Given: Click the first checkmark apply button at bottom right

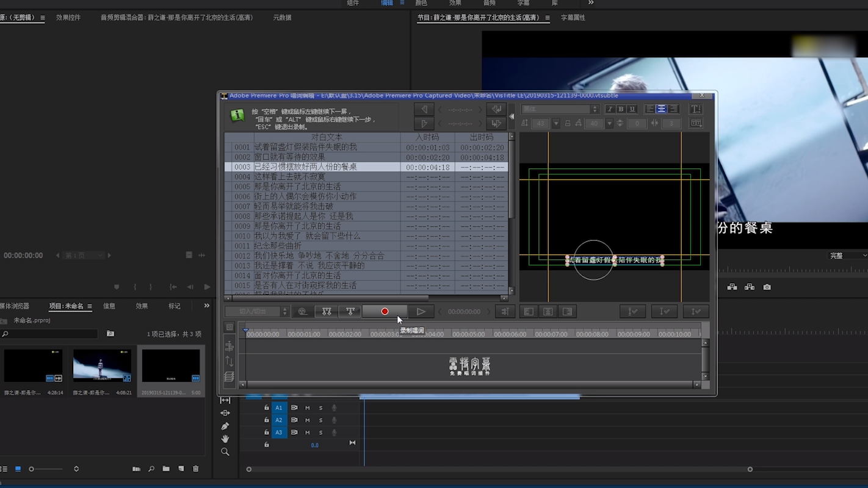Looking at the screenshot, I should (x=633, y=312).
